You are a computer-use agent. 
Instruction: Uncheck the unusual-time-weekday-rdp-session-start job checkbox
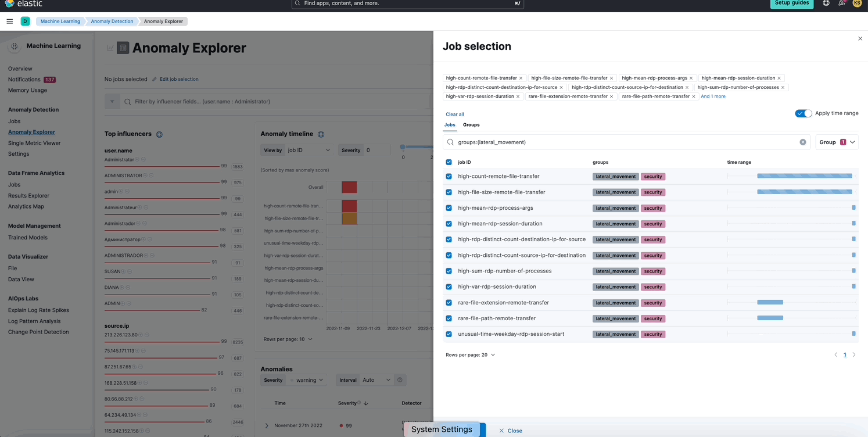449,334
